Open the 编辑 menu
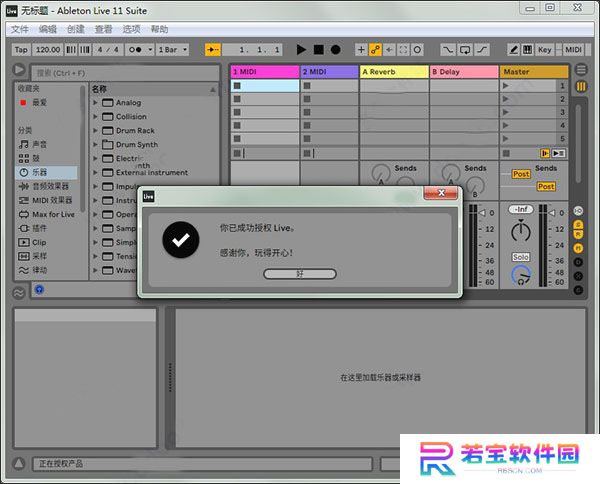Screen dimensions: 600x484 48,29
